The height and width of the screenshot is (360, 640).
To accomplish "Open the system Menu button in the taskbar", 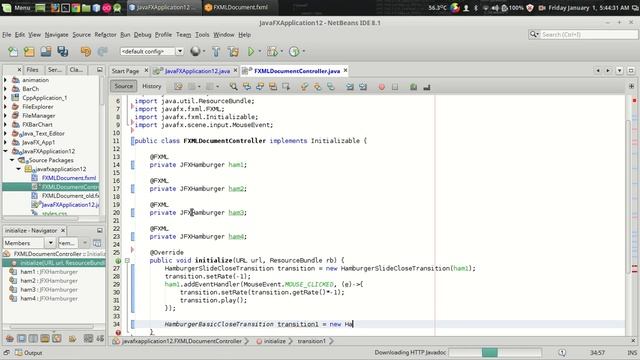I will [17, 7].
